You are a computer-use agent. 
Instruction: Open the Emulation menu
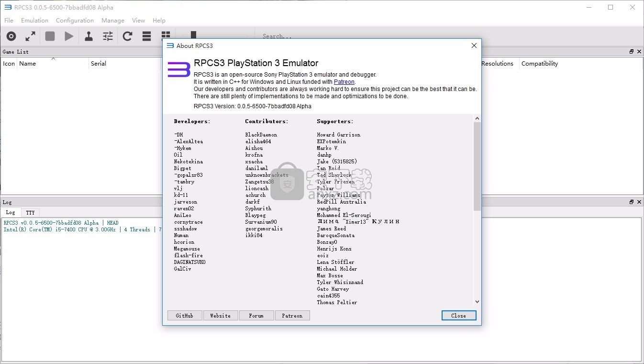coord(34,20)
